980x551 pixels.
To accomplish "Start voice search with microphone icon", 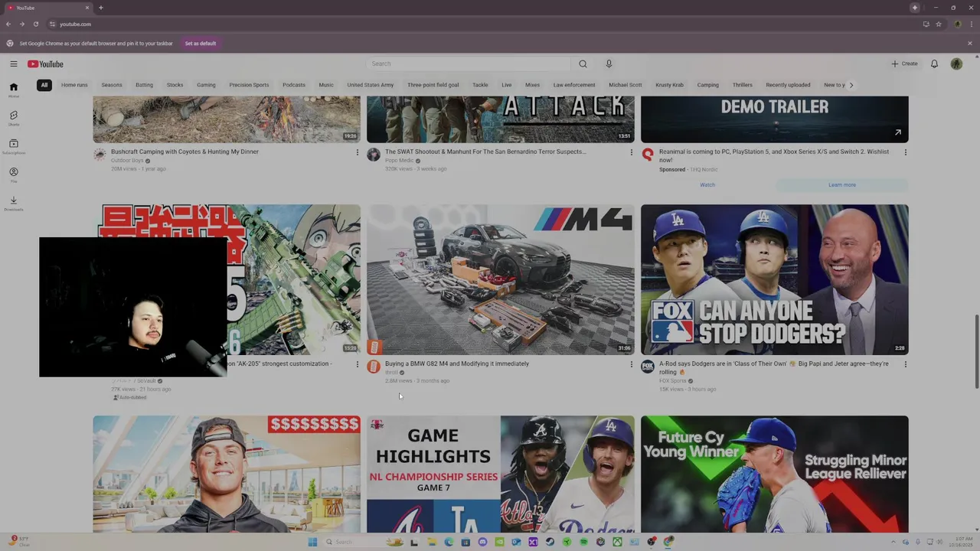I will coord(609,64).
